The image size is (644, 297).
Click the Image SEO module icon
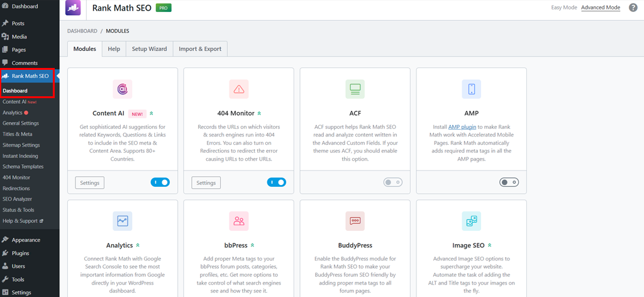(472, 221)
